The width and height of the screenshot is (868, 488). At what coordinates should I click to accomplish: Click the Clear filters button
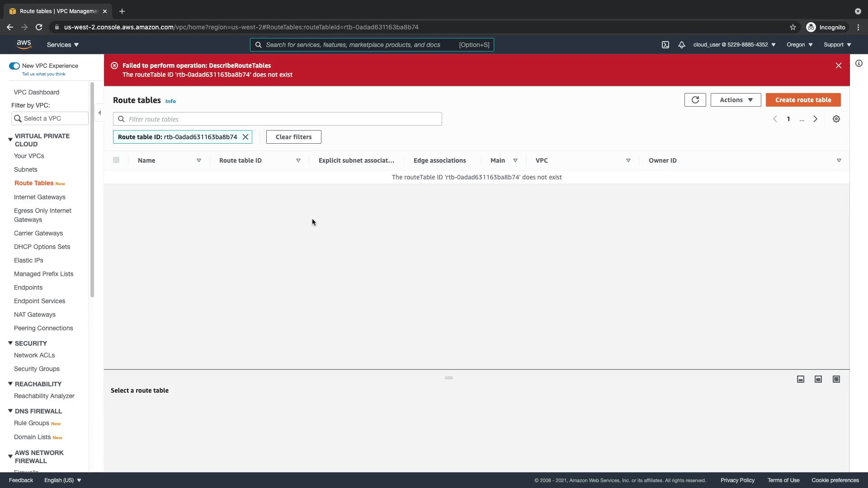click(293, 137)
